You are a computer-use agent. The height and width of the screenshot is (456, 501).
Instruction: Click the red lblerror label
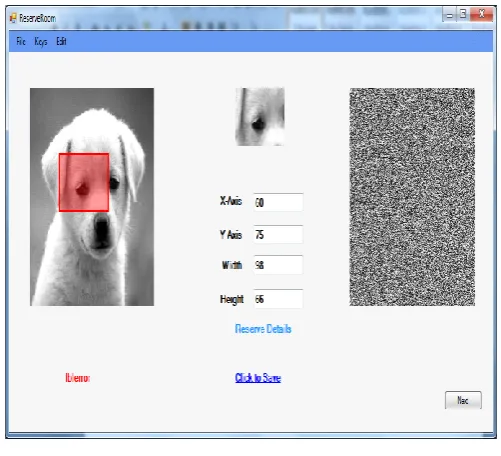click(78, 378)
